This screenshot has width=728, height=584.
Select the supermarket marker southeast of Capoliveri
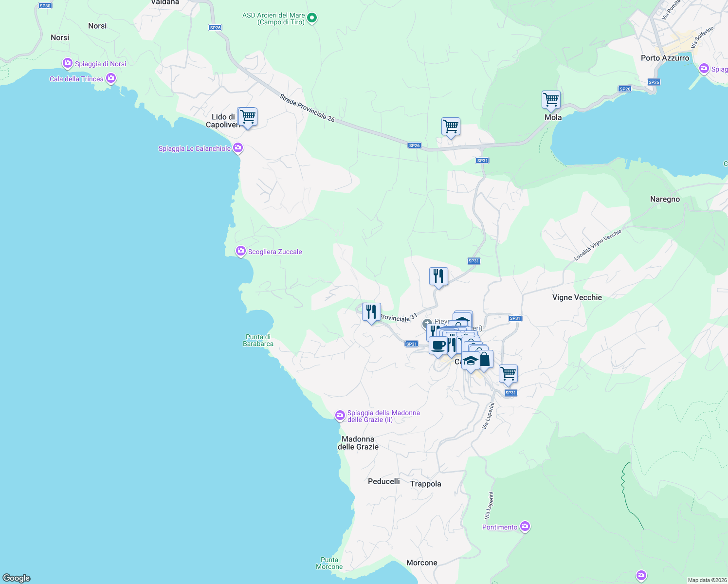coord(508,373)
